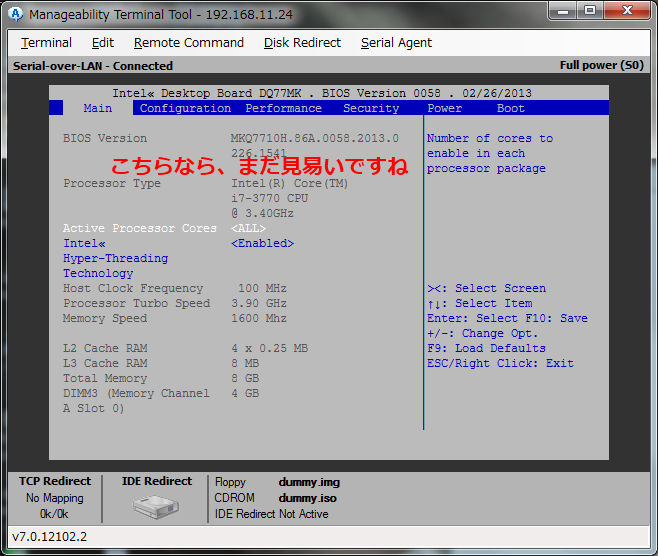The image size is (658, 556).
Task: Switch to the Boot BIOS tab
Action: click(511, 108)
